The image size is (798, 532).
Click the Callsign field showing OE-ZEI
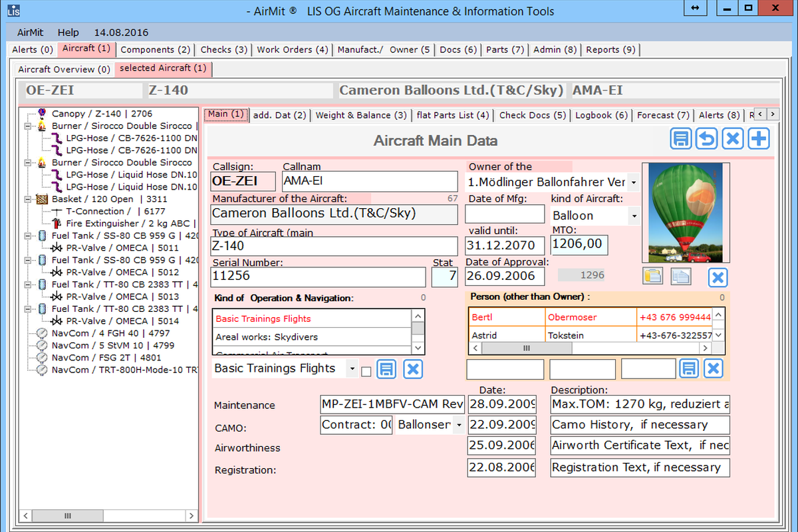tap(243, 182)
